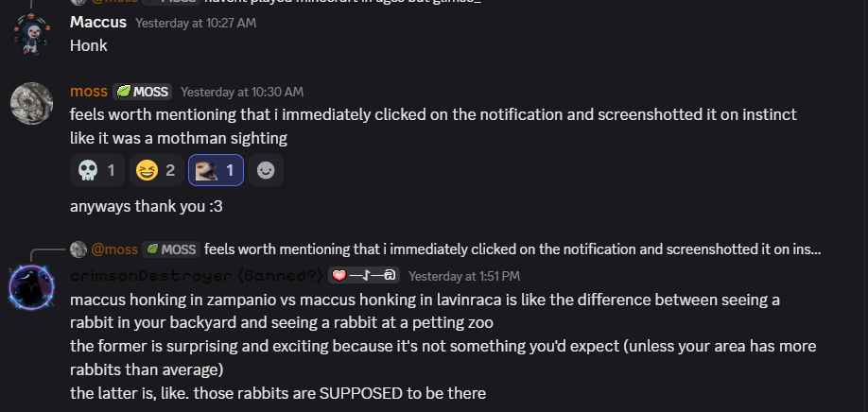Viewport: 868px width, 412px height.
Task: Click moss's profile picture
Action: 30,102
